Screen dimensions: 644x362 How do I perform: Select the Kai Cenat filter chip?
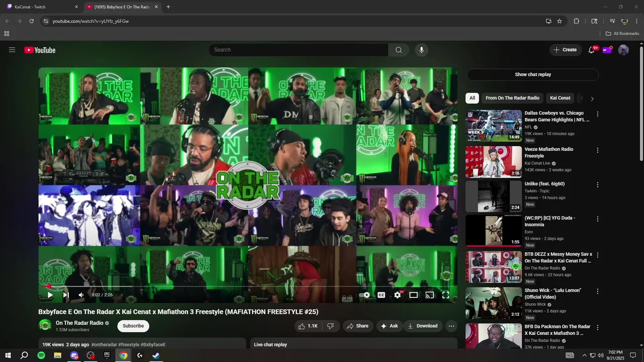[560, 98]
